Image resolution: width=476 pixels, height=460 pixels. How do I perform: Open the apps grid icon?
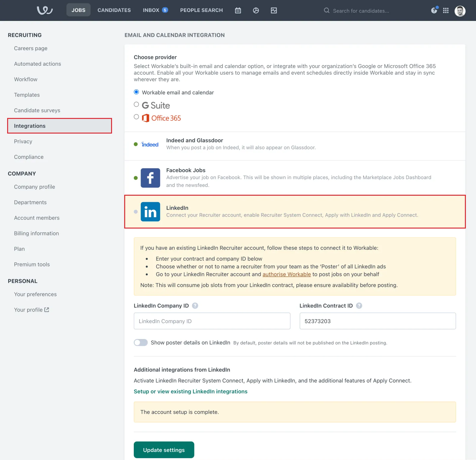click(446, 10)
